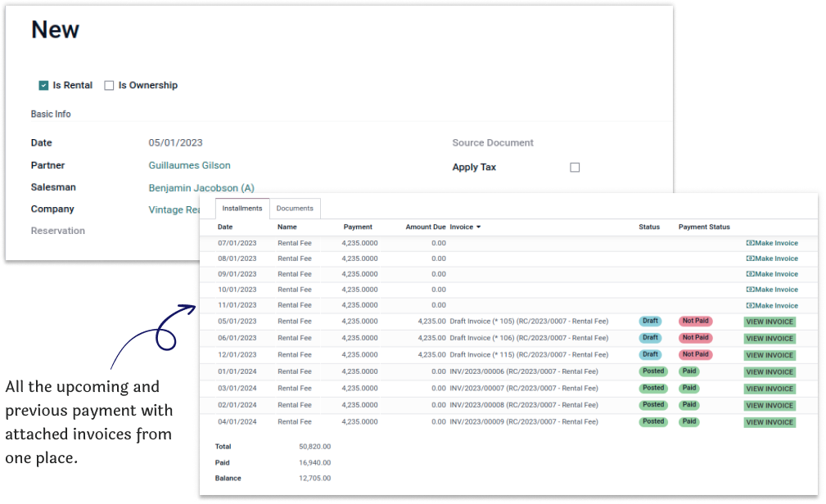The image size is (826, 504).
Task: Click Make Invoice icon for 10/01/2023 installment
Action: point(750,290)
